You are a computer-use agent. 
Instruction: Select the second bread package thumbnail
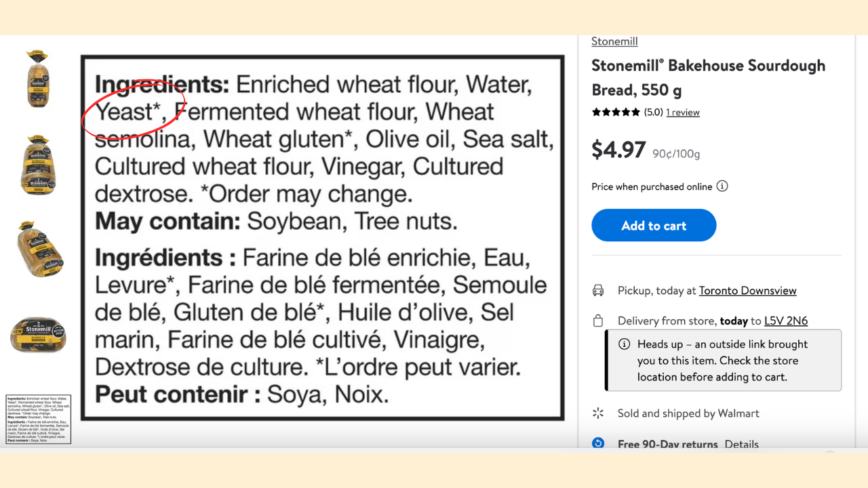[37, 165]
